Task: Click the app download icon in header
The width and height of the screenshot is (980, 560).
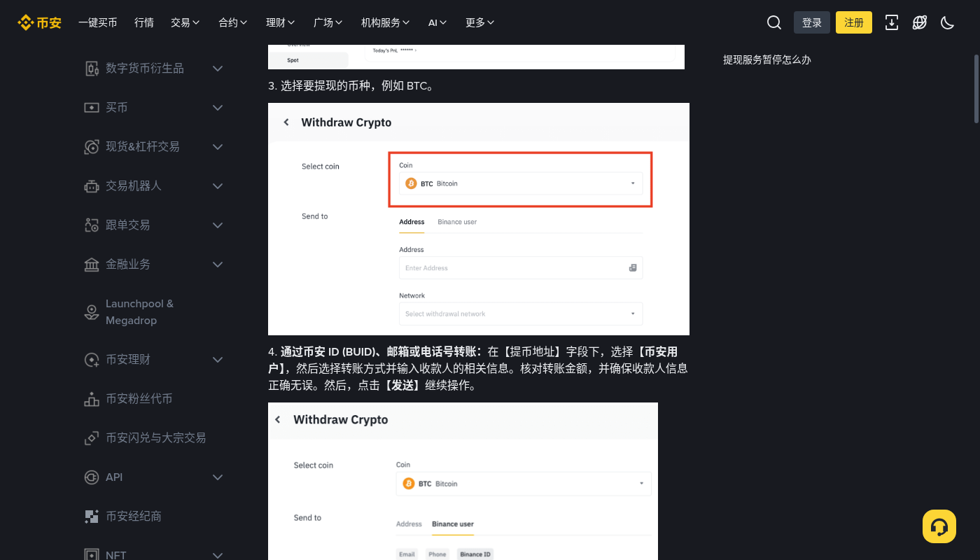Action: pyautogui.click(x=892, y=22)
